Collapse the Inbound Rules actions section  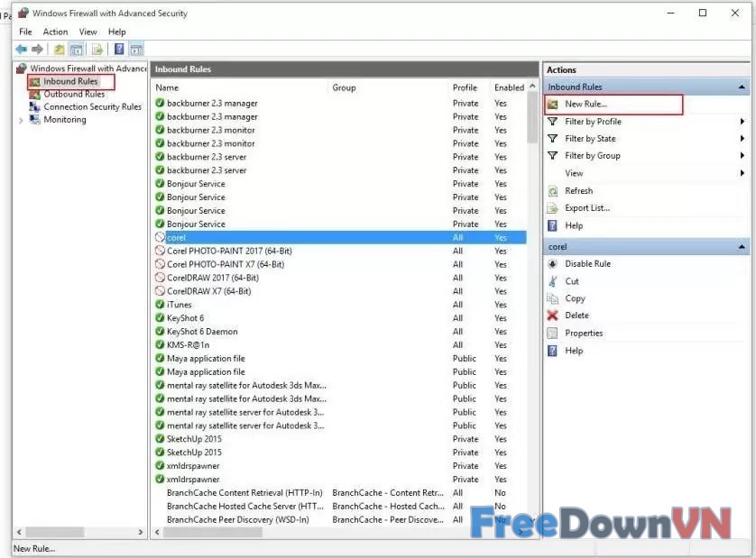pyautogui.click(x=742, y=87)
